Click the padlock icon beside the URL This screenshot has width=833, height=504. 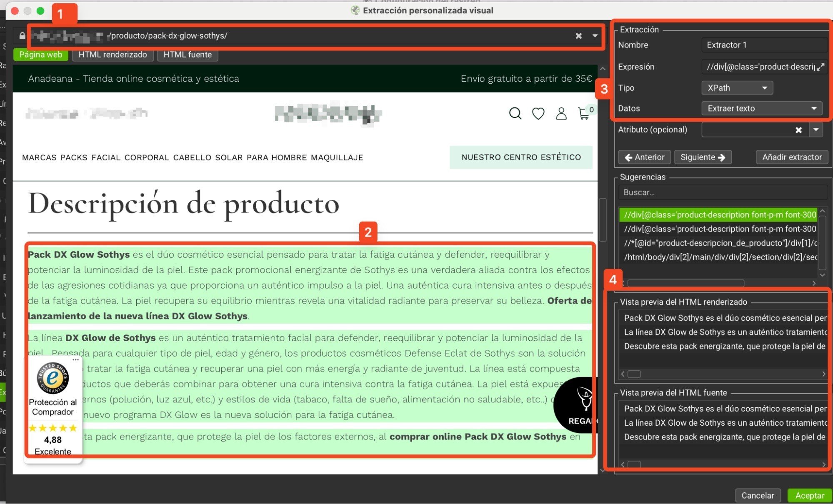(x=22, y=36)
